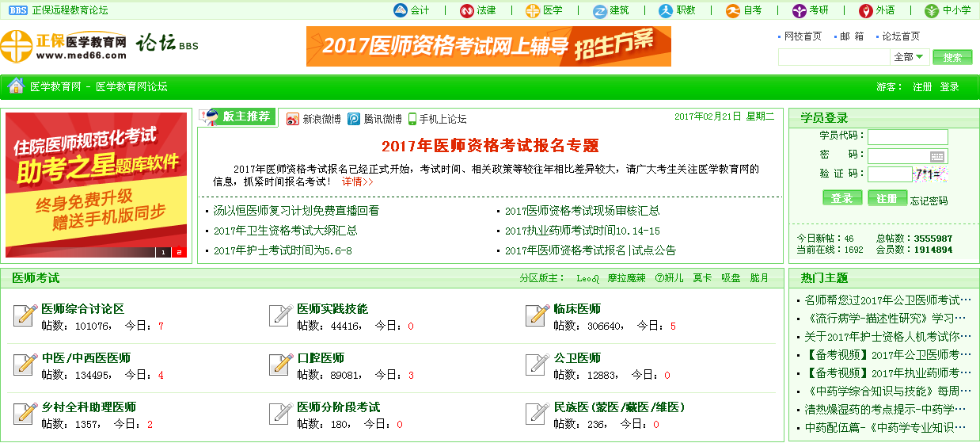
Task: Open the 医师综合讨论区 forum pencil icon
Action: coord(25,315)
